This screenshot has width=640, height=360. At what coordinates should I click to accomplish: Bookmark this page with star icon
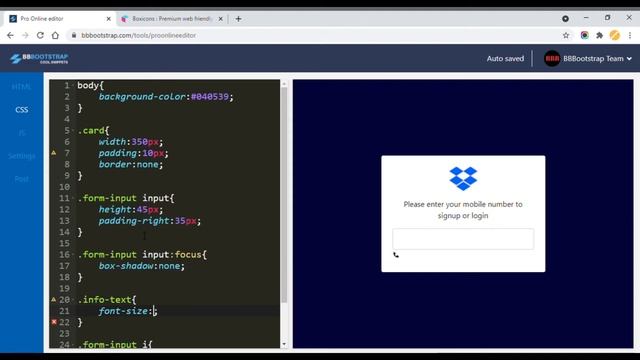pyautogui.click(x=566, y=36)
